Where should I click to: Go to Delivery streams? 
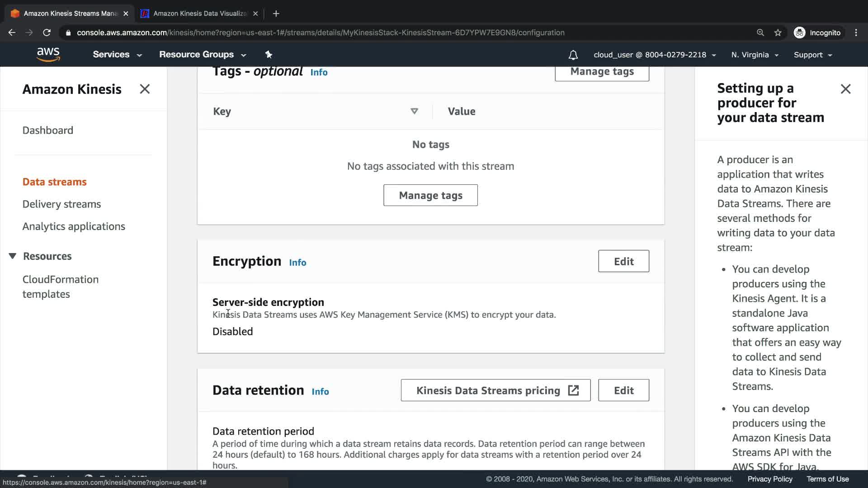pyautogui.click(x=61, y=204)
